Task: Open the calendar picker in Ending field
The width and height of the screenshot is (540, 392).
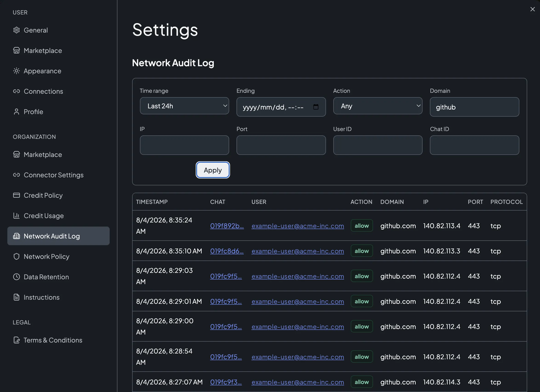Action: (x=316, y=107)
